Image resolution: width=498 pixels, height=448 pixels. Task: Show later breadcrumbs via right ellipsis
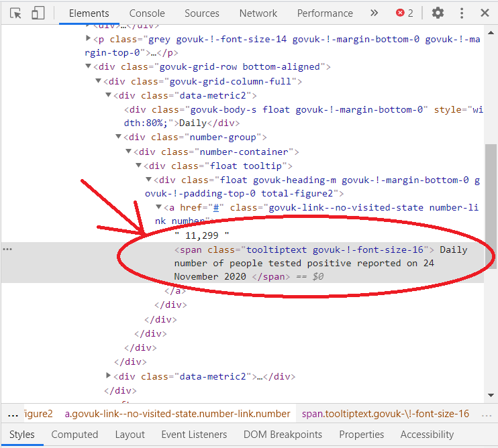click(486, 414)
